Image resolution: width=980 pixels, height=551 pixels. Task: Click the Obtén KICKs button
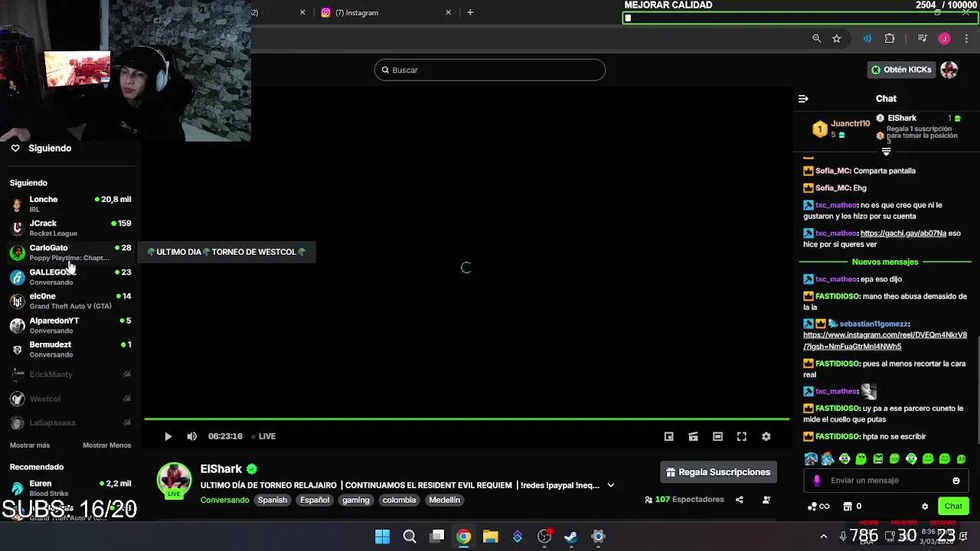[x=901, y=70]
